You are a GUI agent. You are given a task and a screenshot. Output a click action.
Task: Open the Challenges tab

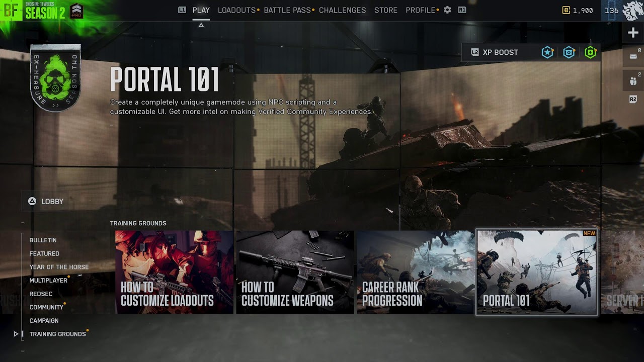pyautogui.click(x=343, y=10)
